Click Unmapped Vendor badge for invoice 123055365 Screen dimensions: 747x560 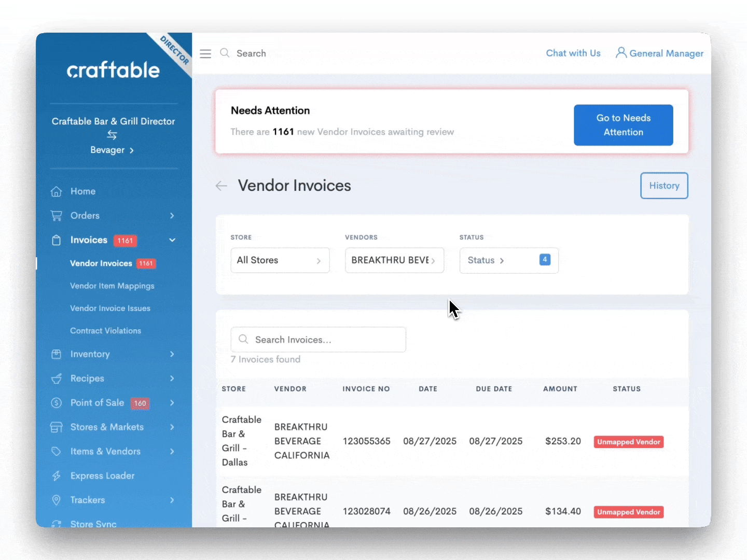629,442
